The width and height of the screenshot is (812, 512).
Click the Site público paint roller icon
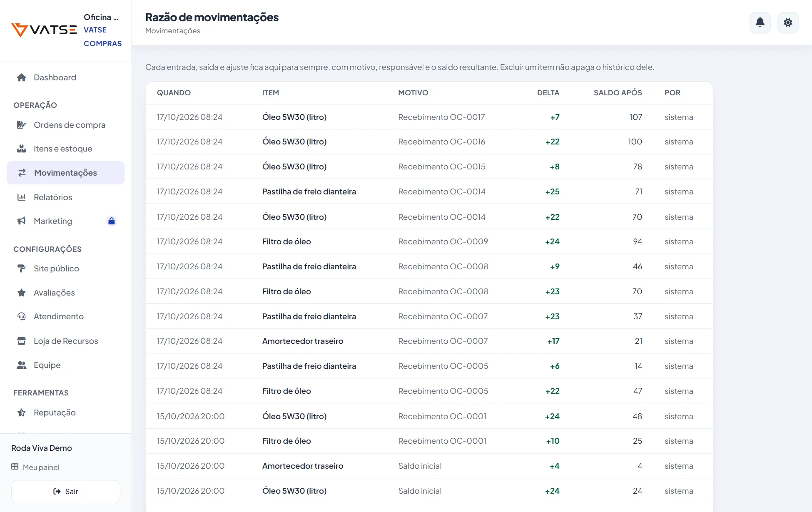(22, 268)
